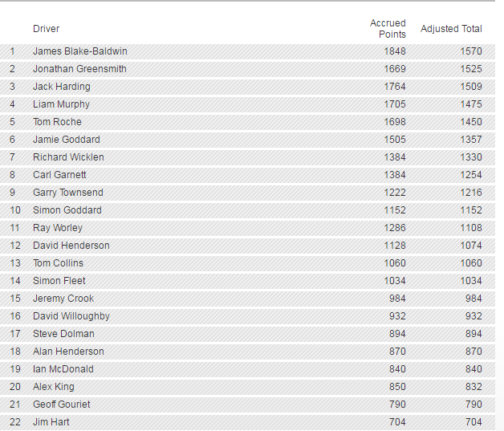Click the 1848 accrued points value

click(x=395, y=51)
